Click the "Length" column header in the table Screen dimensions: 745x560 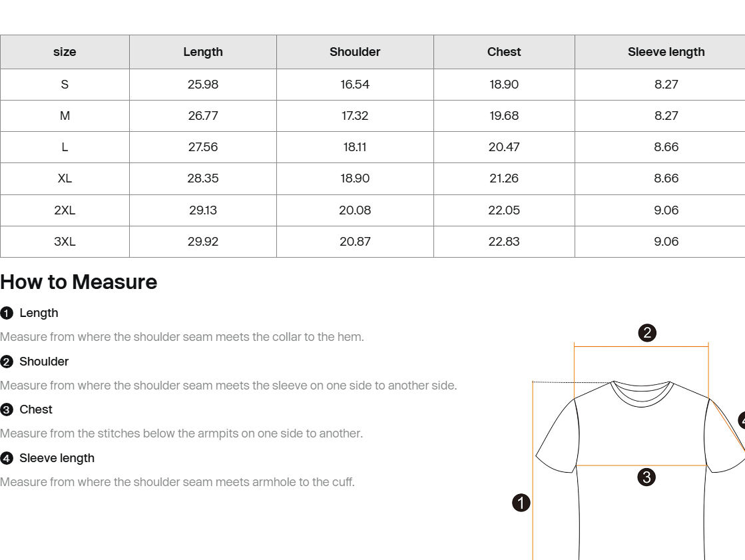[x=203, y=52]
